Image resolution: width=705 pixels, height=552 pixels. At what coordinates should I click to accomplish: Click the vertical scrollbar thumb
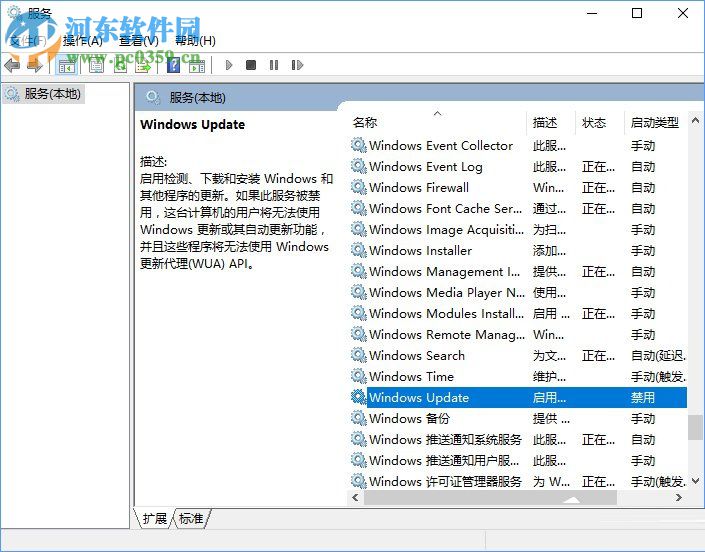(695, 427)
